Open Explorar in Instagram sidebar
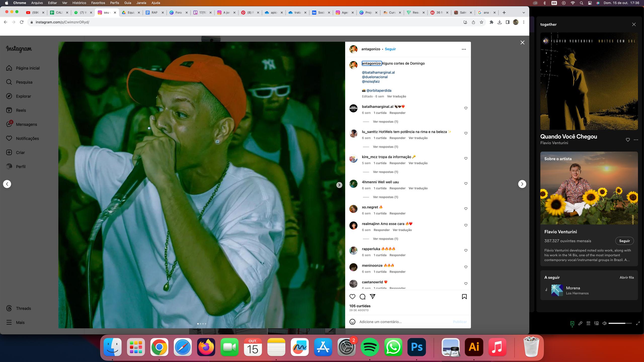This screenshot has width=644, height=362. [23, 96]
